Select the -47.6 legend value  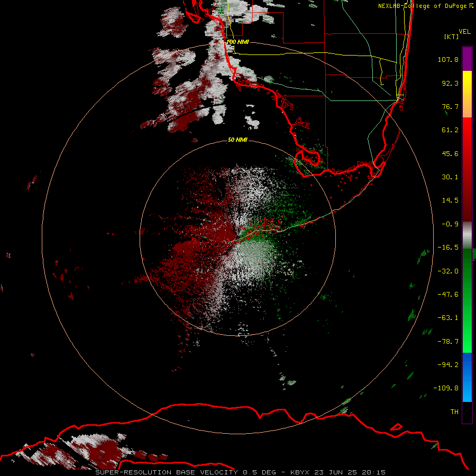pos(448,295)
